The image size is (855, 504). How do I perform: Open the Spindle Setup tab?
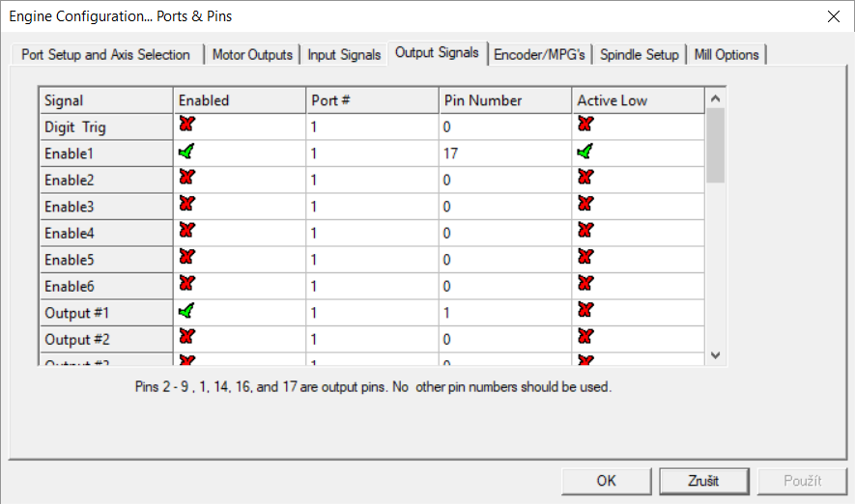[x=639, y=55]
